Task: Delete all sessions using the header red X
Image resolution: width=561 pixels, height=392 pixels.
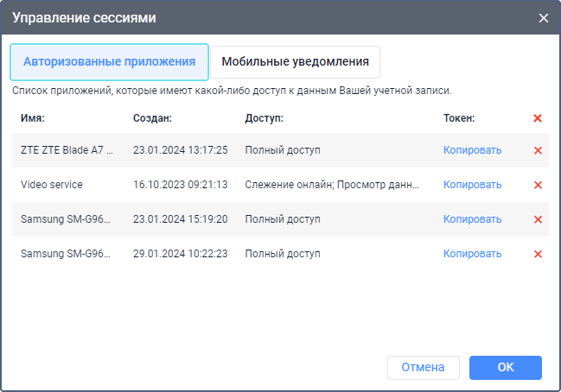Action: (538, 118)
